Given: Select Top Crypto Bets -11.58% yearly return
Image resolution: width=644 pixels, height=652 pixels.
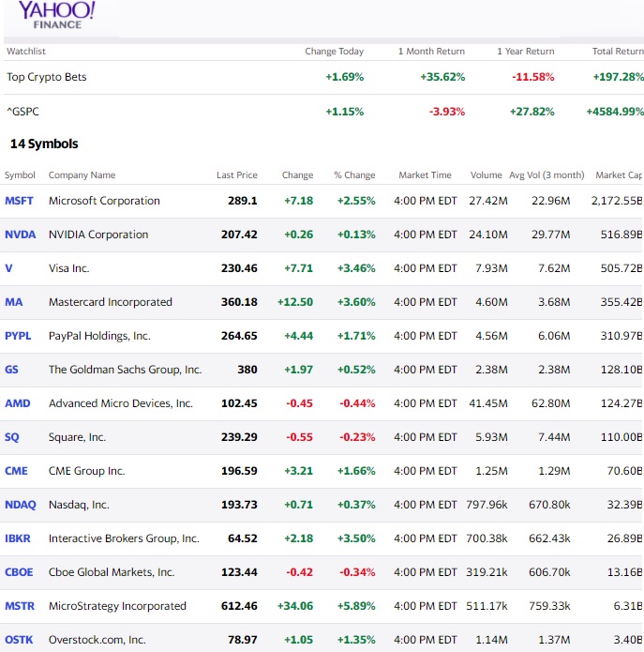Looking at the screenshot, I should pyautogui.click(x=533, y=77).
